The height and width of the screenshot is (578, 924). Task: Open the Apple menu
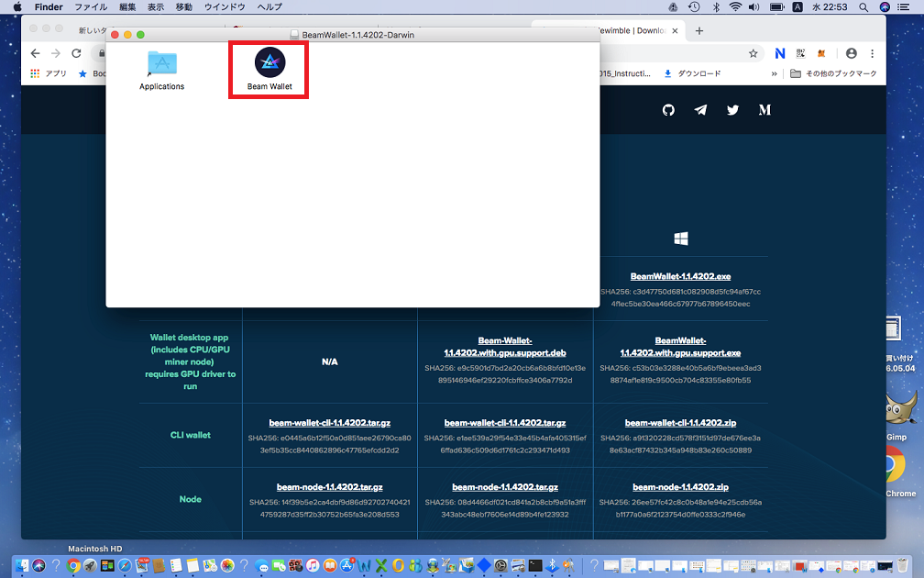pyautogui.click(x=17, y=7)
